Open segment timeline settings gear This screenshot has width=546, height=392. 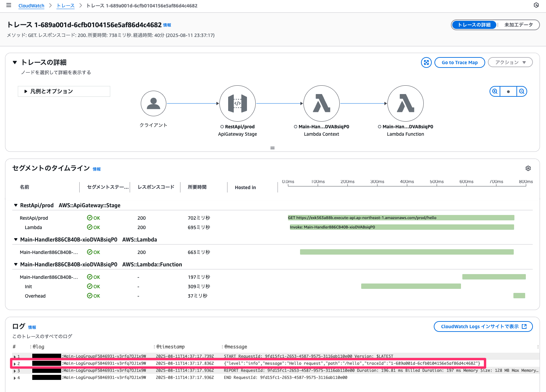pyautogui.click(x=528, y=168)
